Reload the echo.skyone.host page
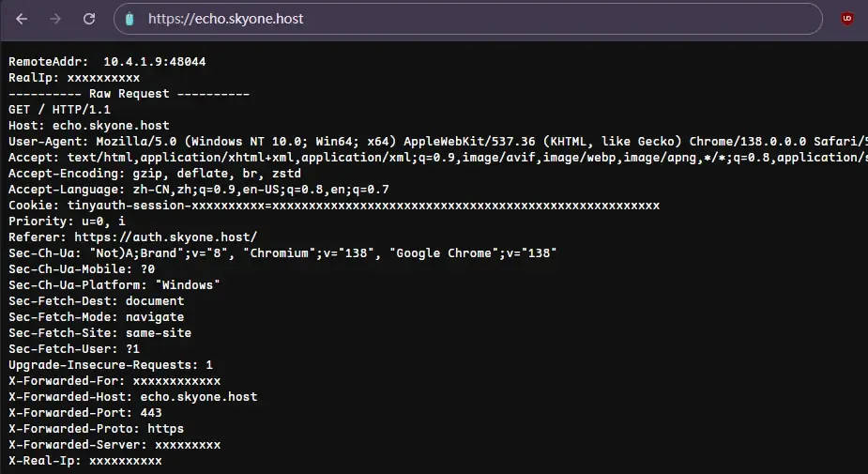The image size is (868, 474). [x=89, y=19]
